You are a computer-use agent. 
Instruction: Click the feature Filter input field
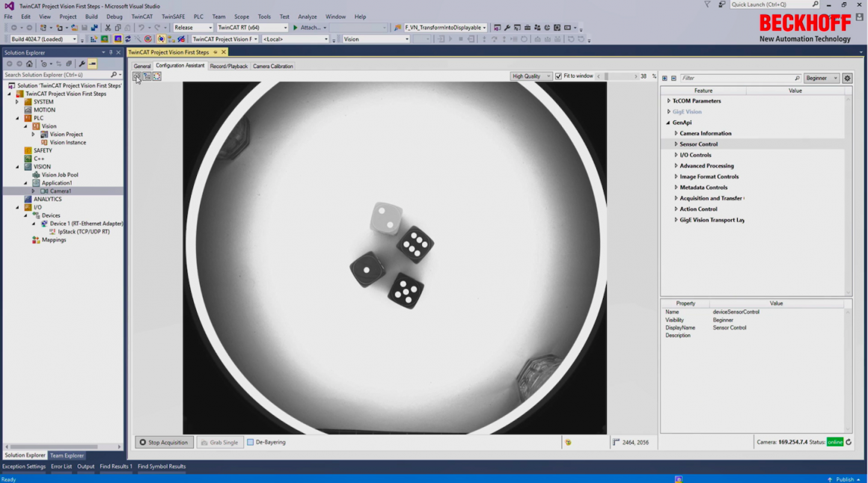(740, 78)
